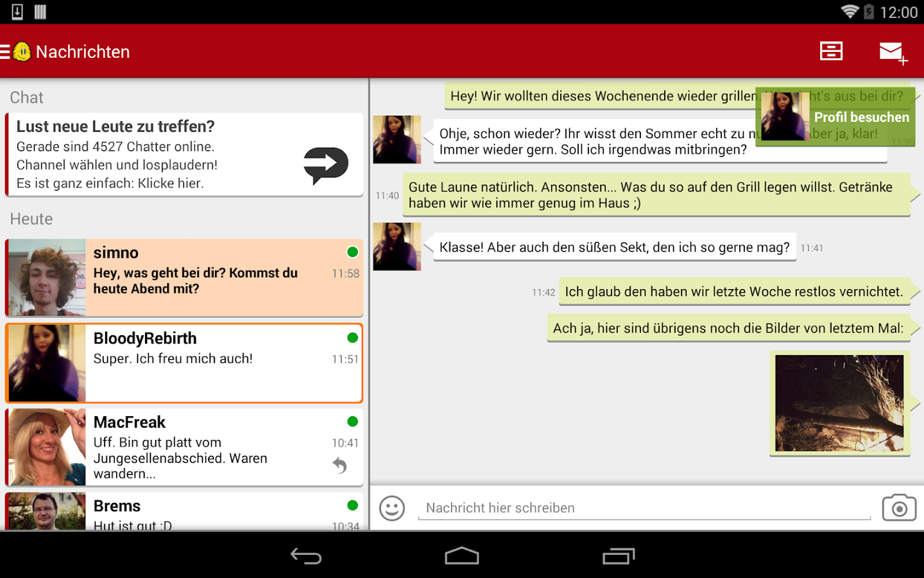Click the 'Gute Laune natürlich' message bubble
The width and height of the screenshot is (924, 578).
coord(656,195)
